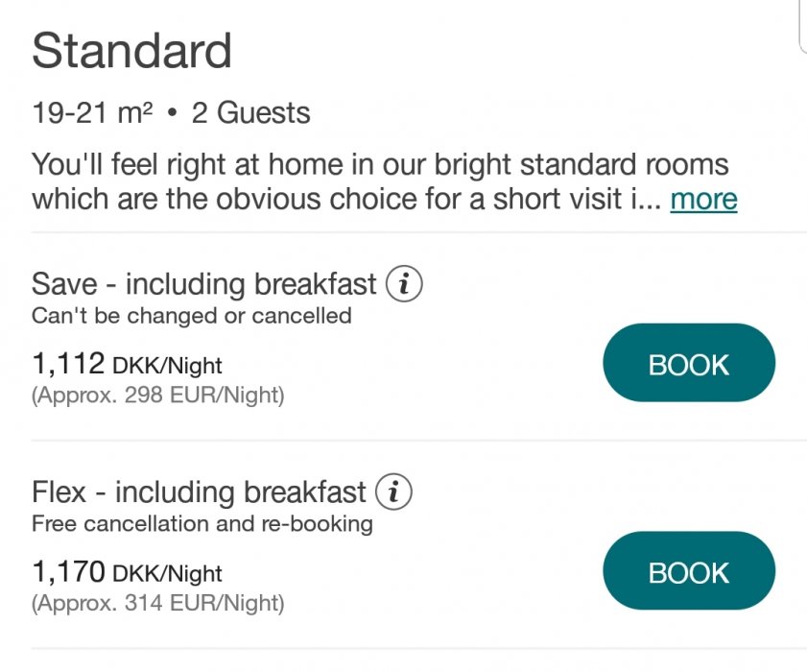The width and height of the screenshot is (807, 672).
Task: Open info icon for Flex rate
Action: click(393, 492)
